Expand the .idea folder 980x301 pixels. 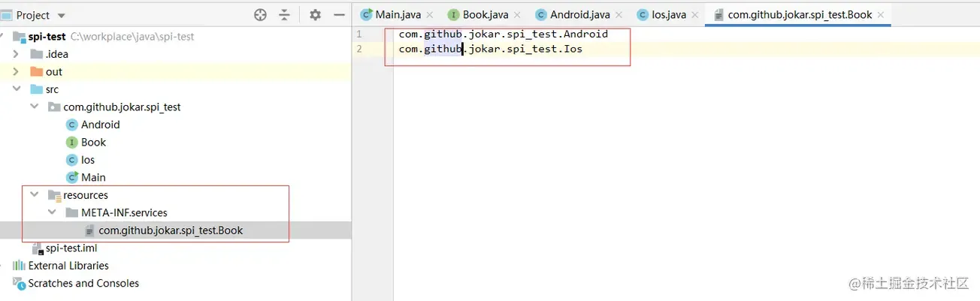(16, 54)
